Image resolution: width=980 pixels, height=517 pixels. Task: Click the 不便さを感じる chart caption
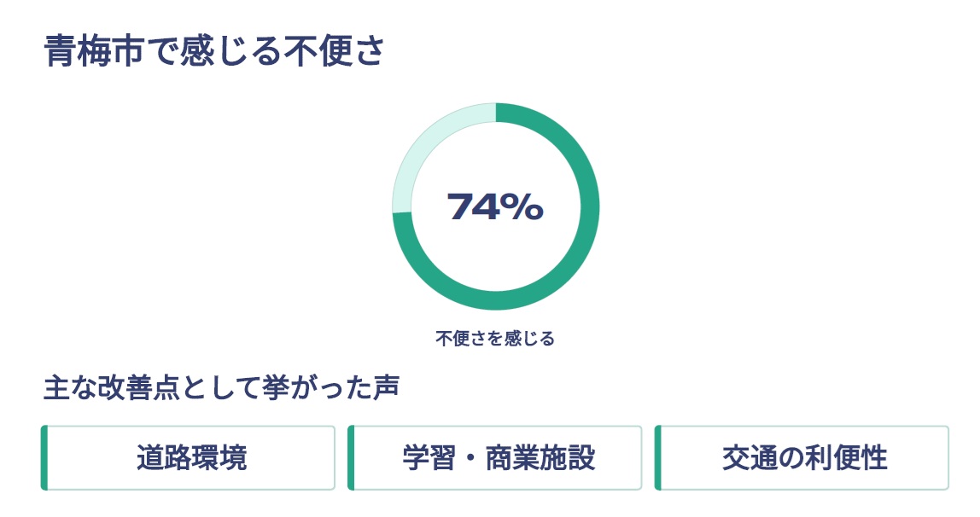pyautogui.click(x=495, y=339)
